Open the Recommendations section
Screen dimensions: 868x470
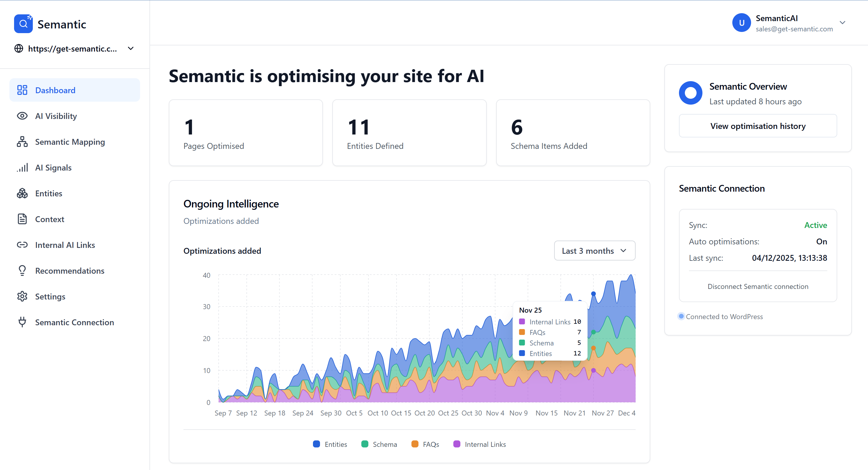point(70,270)
